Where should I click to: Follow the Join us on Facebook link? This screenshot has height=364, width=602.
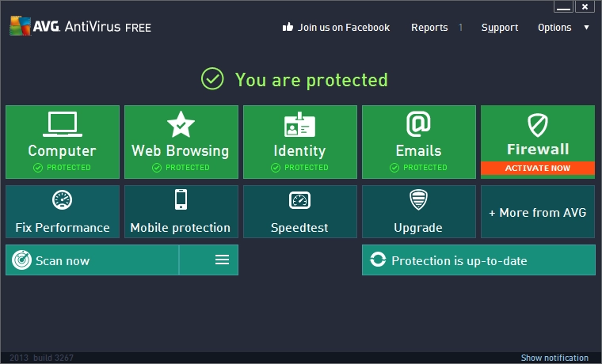(x=344, y=27)
